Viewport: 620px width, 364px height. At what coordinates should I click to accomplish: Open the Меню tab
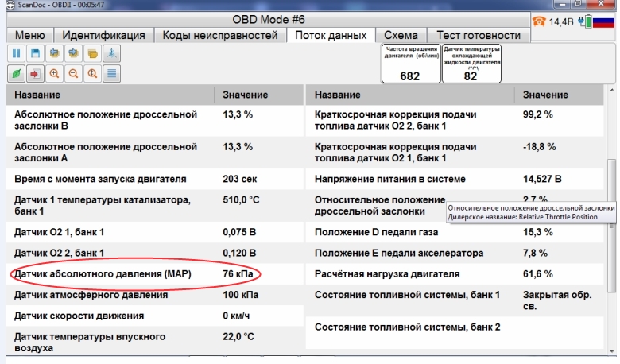point(30,35)
